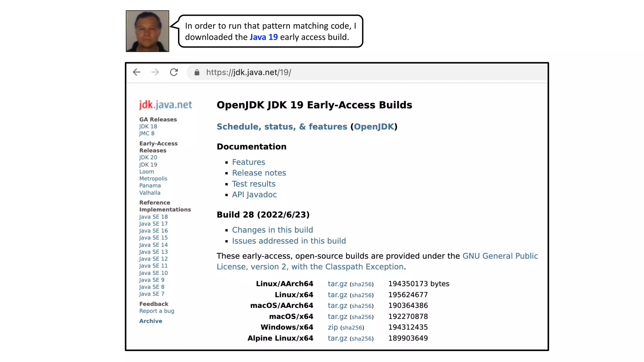Click the Build 28 (2022/6/23) heading
The height and width of the screenshot is (362, 644).
(263, 215)
